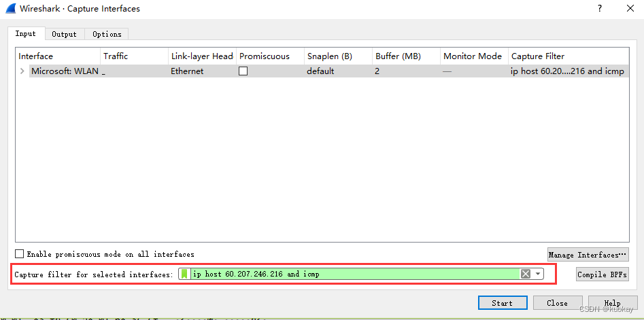Image resolution: width=644 pixels, height=320 pixels.
Task: Click the Link-layer Header column header
Action: (203, 56)
